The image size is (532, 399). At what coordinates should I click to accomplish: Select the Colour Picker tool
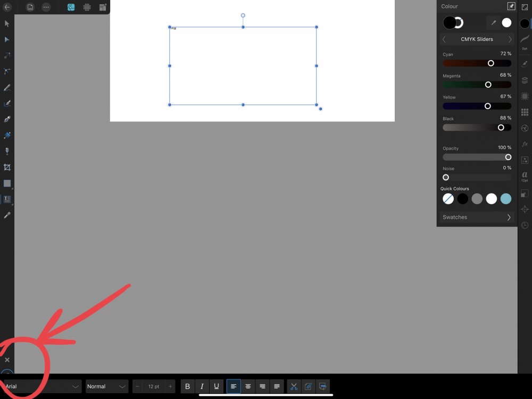click(7, 215)
